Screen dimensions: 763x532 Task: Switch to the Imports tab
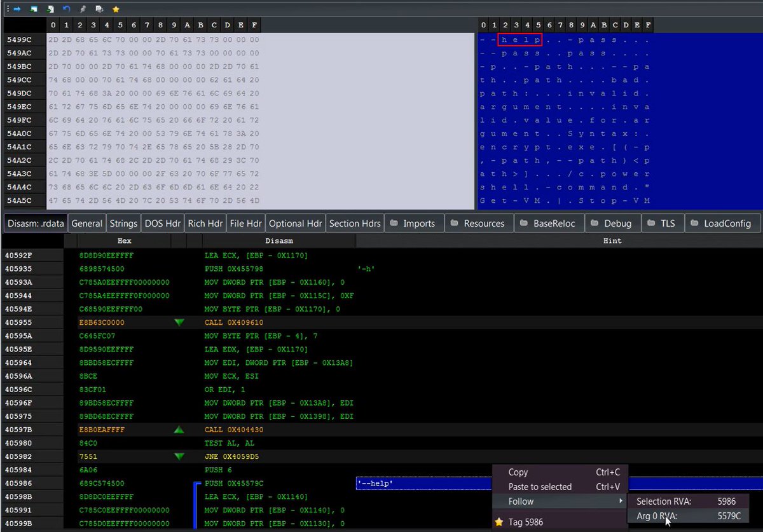point(413,223)
